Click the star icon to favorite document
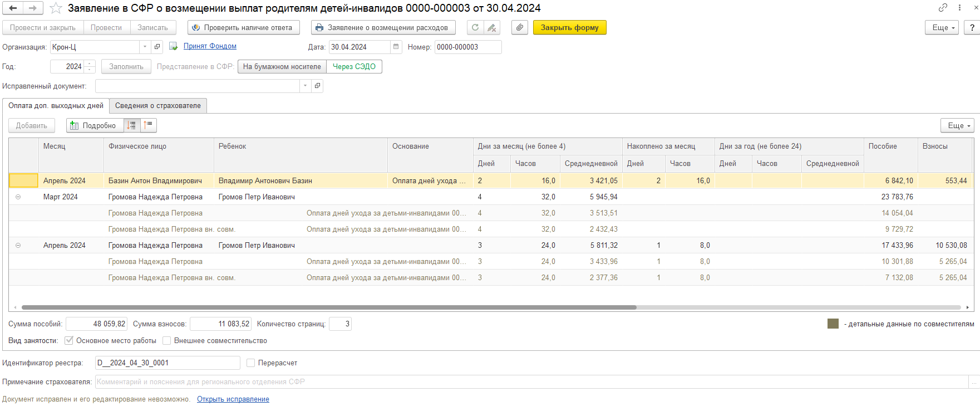The image size is (980, 406). 56,8
